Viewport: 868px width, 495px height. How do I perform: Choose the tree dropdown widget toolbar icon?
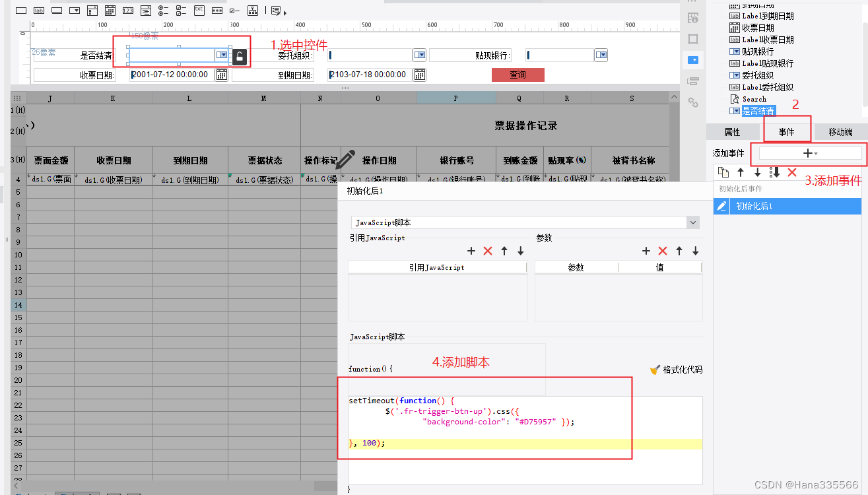tap(252, 11)
